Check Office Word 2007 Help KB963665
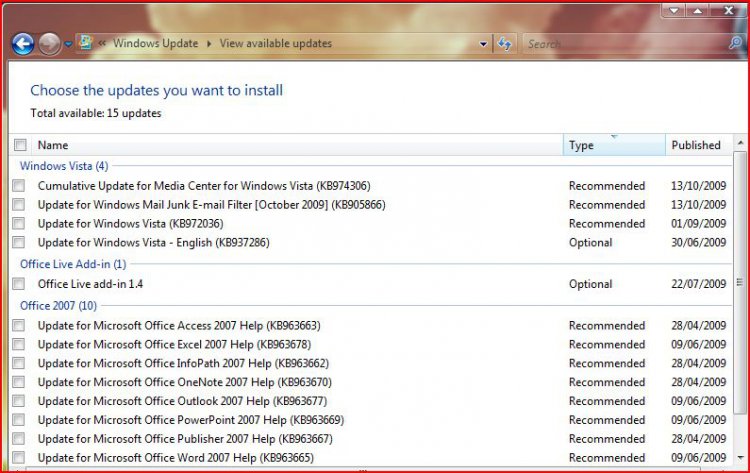The image size is (750, 473). (19, 458)
